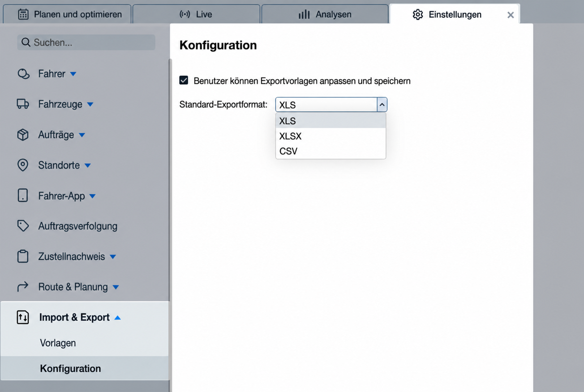Expand the Fahrer-App section arrow
584x392 pixels.
(x=93, y=196)
